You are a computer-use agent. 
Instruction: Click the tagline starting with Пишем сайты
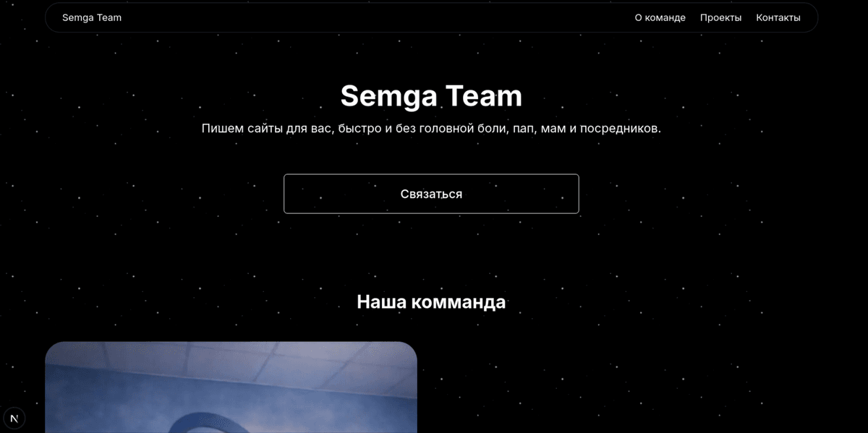point(431,129)
